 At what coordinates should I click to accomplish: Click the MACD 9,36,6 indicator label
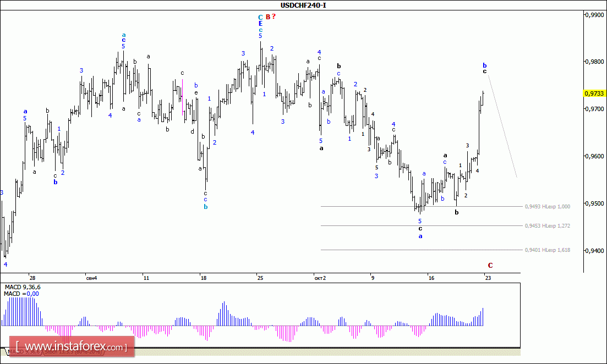[23, 288]
